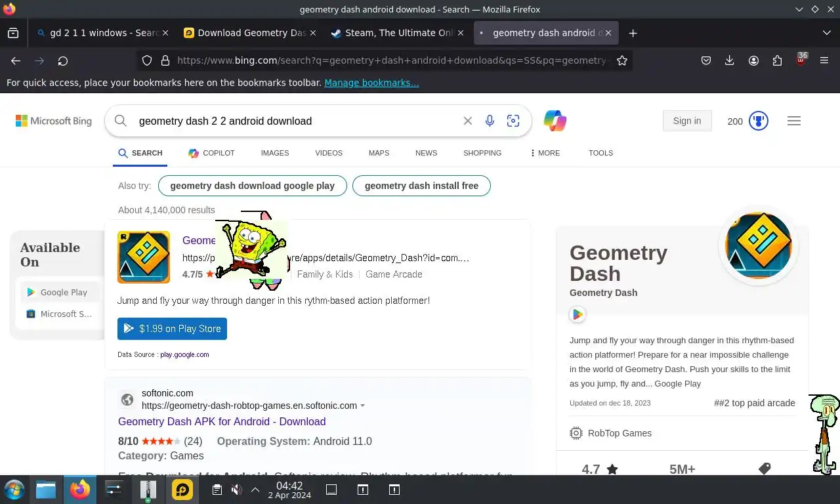This screenshot has width=840, height=504.
Task: Open Microsoft Rewards medal icon
Action: point(759,121)
